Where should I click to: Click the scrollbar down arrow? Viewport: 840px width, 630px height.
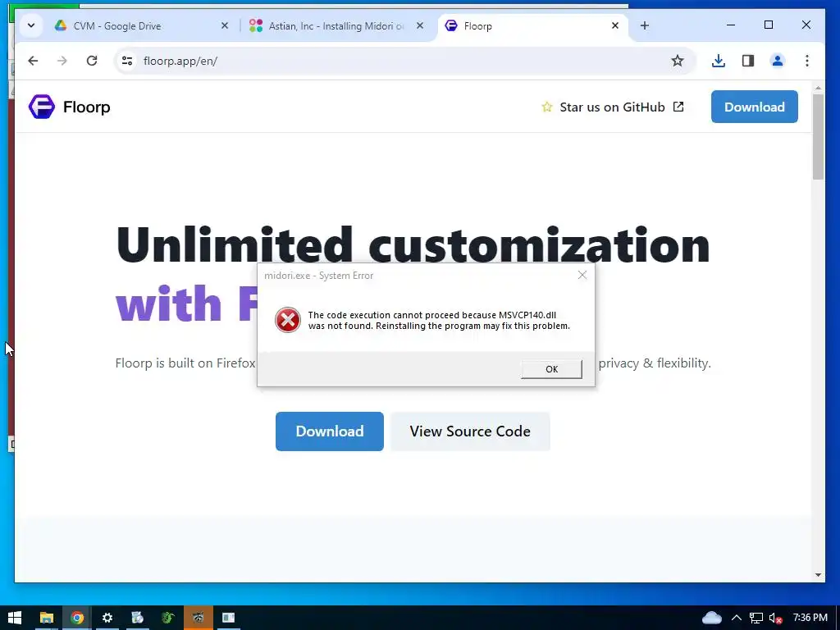click(818, 575)
